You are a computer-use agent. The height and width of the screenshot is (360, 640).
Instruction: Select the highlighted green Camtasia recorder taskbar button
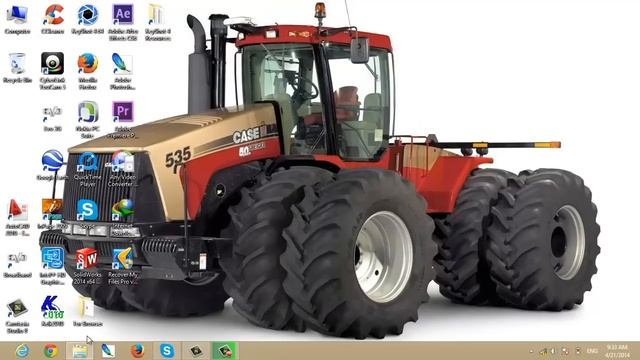pos(225,351)
